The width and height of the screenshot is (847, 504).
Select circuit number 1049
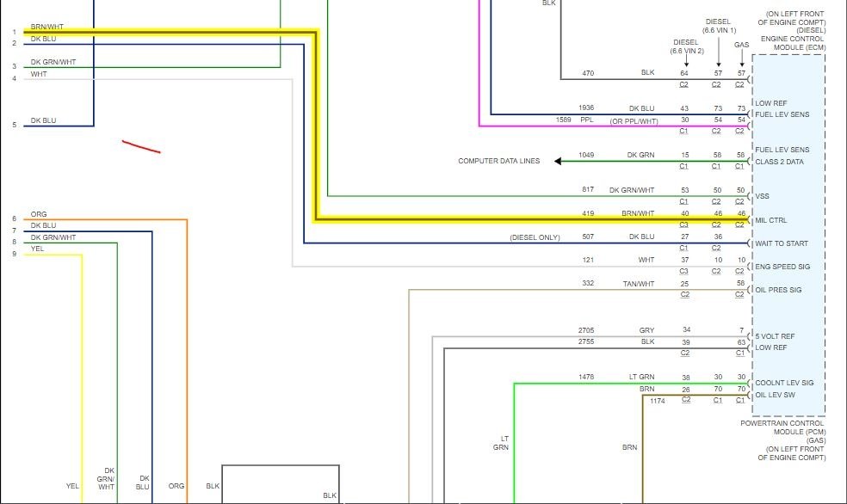pyautogui.click(x=586, y=155)
